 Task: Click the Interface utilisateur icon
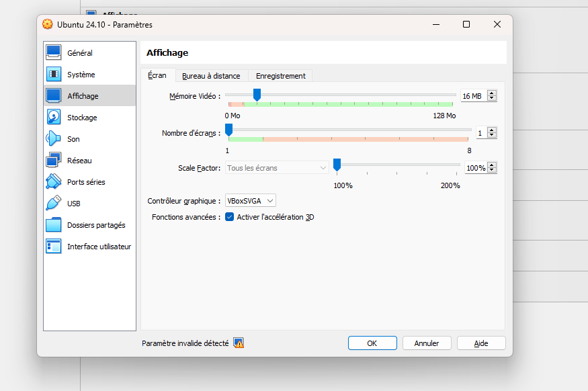point(54,247)
